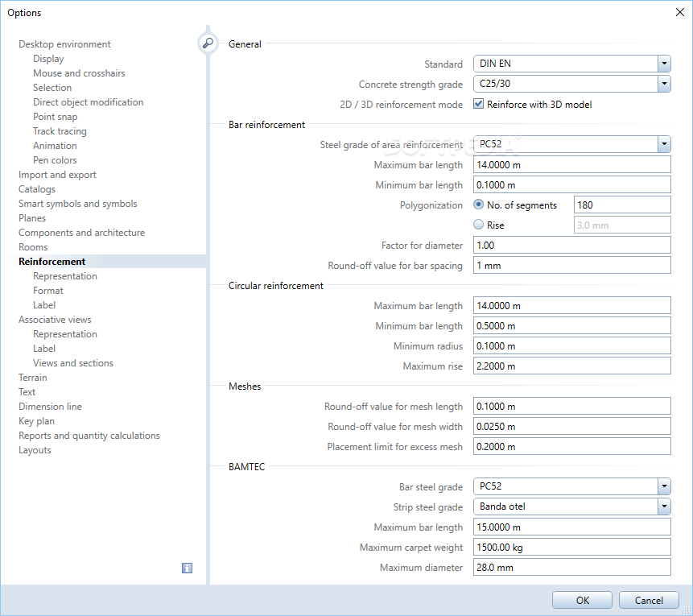Go to Selection options
This screenshot has width=693, height=616.
pyautogui.click(x=52, y=88)
